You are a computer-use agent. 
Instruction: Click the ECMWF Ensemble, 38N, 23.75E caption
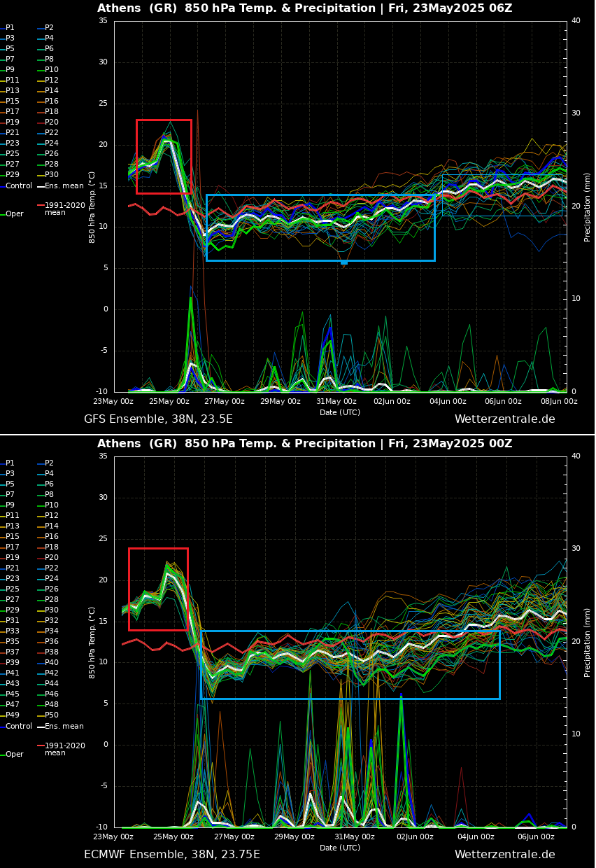(x=171, y=855)
